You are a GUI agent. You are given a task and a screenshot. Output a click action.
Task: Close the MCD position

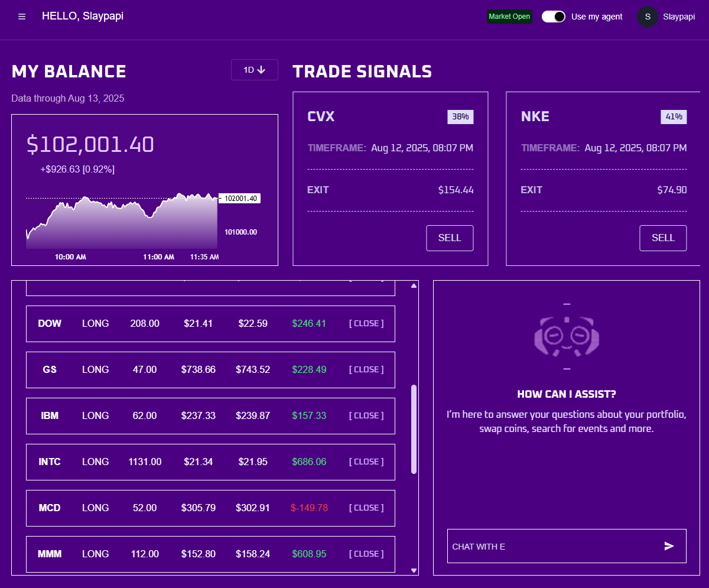366,508
